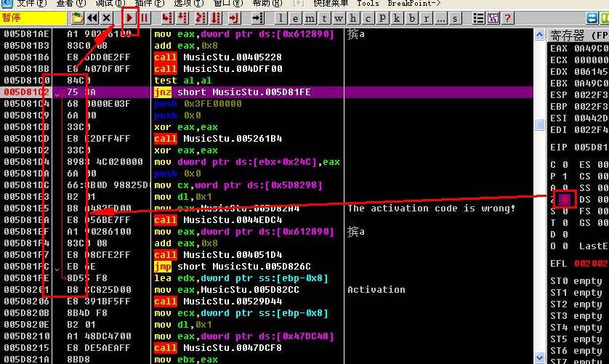The width and height of the screenshot is (609, 364).
Task: Select the EAX register row
Action: pyautogui.click(x=578, y=49)
